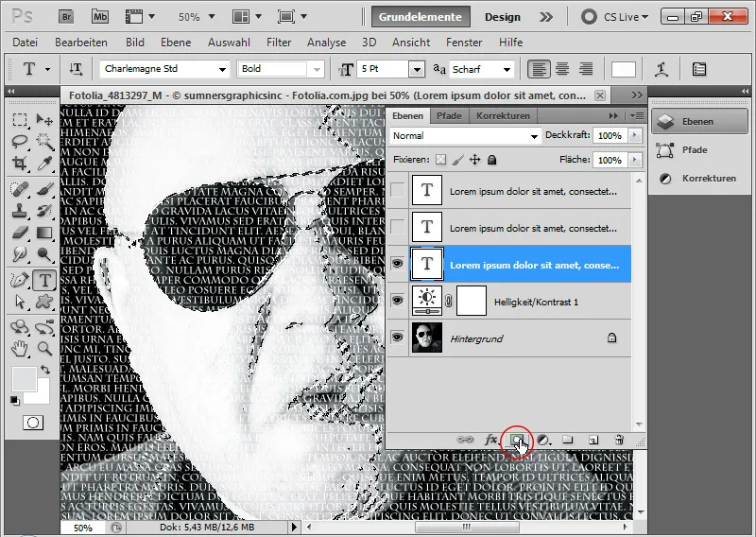Launch Adobe Bridge

[66, 17]
